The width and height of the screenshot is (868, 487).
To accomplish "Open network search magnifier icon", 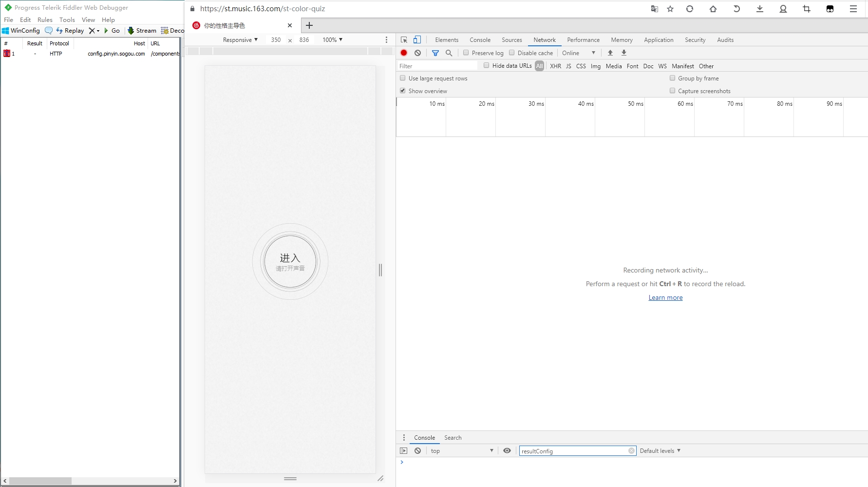I will (x=449, y=53).
